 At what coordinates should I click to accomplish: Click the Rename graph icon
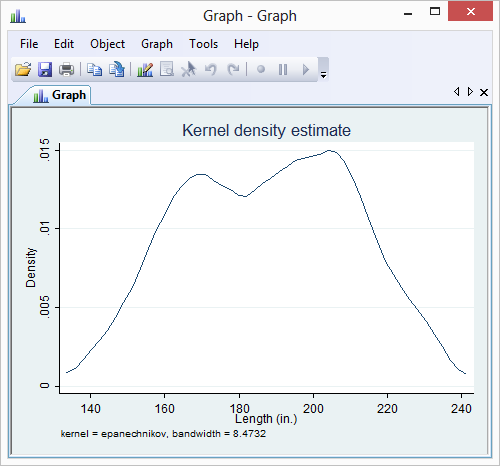tap(117, 69)
